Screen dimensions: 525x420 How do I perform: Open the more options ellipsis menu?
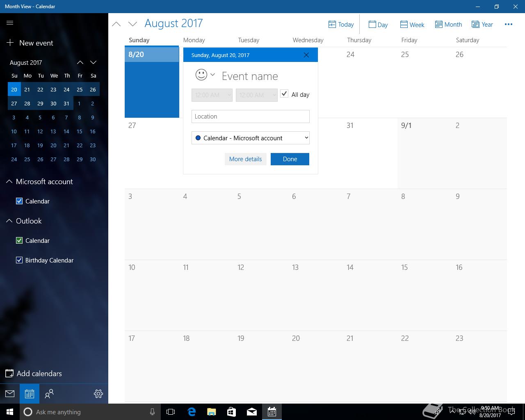(x=509, y=25)
